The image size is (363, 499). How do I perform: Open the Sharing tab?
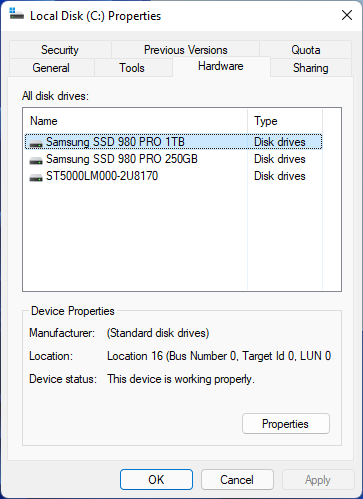click(311, 68)
